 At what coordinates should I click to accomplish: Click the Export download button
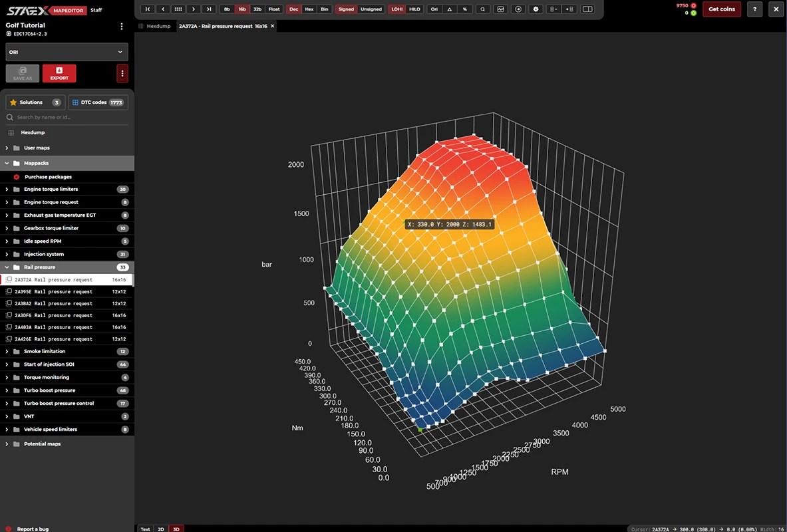pyautogui.click(x=59, y=73)
